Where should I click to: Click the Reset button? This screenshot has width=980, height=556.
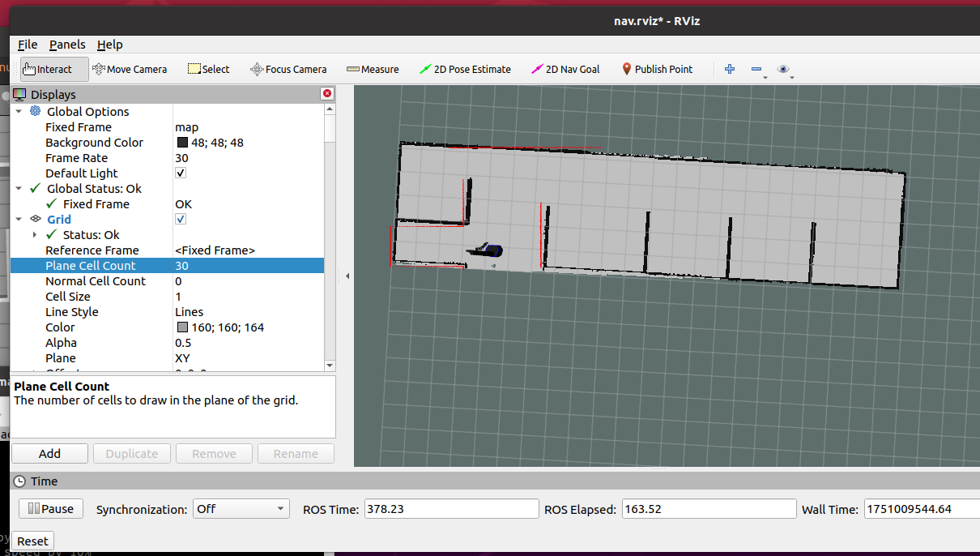point(32,541)
